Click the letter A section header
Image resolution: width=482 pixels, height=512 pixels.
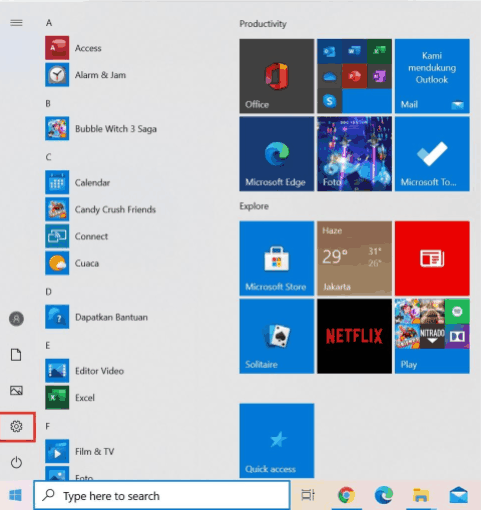pyautogui.click(x=49, y=23)
